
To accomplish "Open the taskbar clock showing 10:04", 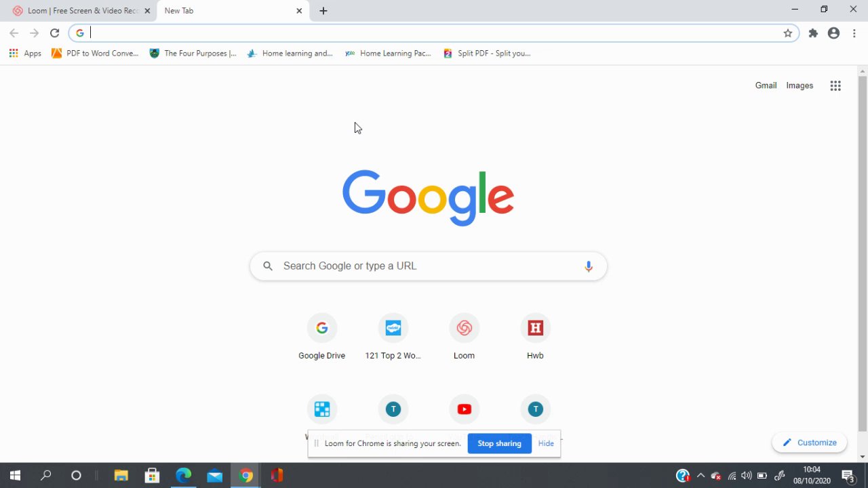I will point(812,475).
